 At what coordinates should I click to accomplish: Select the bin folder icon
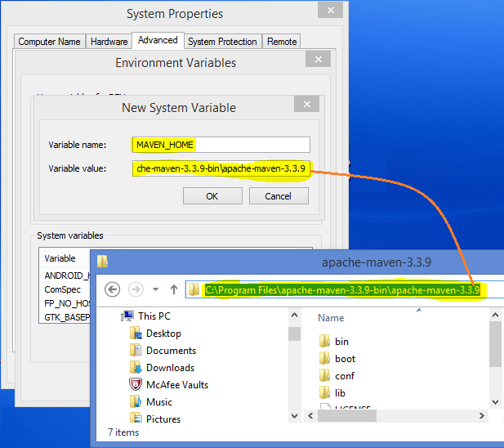point(324,341)
